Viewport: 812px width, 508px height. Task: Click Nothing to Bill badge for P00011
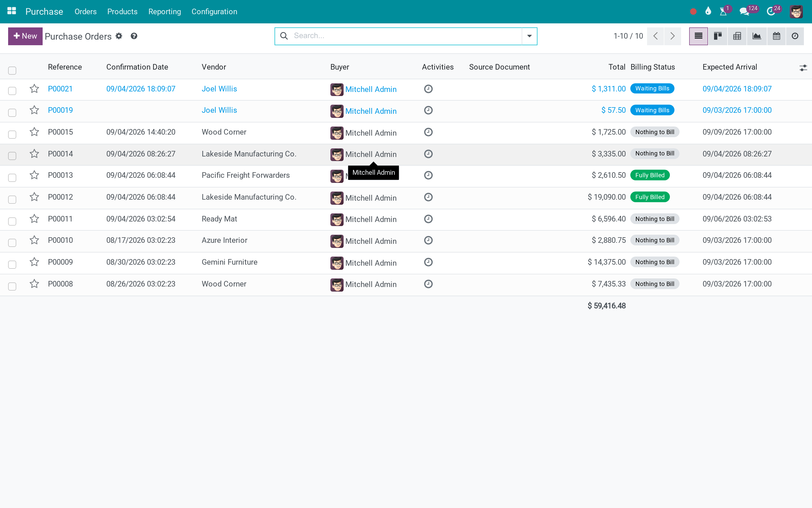pyautogui.click(x=655, y=219)
